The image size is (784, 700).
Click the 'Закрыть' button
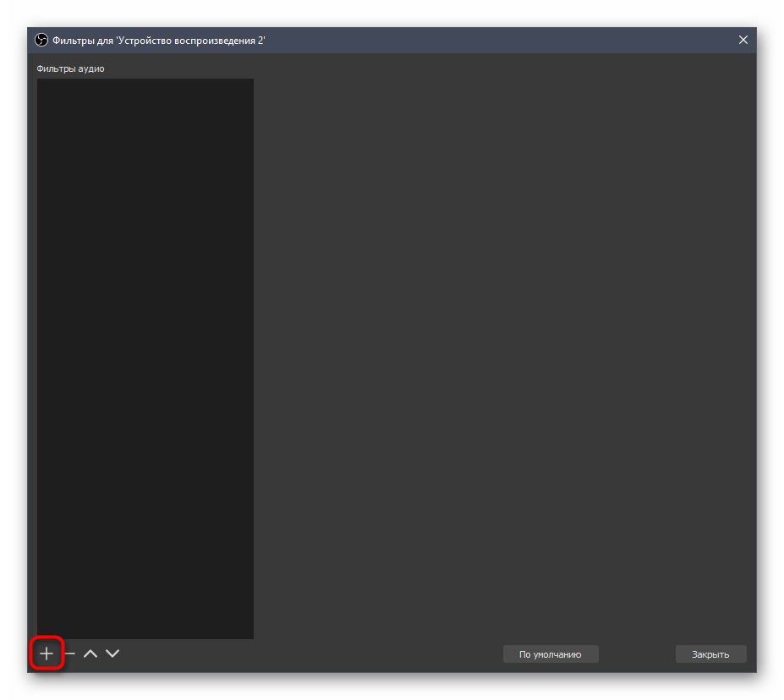point(710,654)
